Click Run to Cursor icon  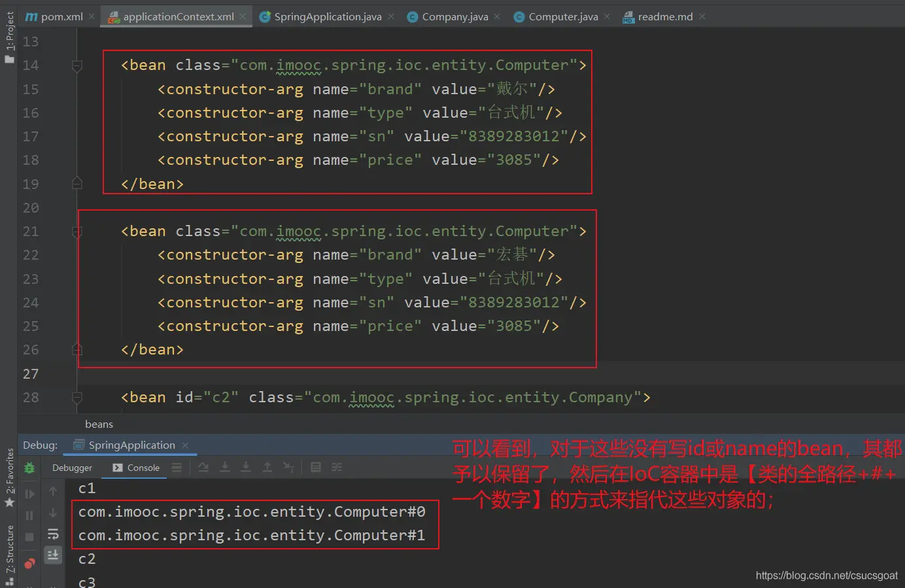[x=288, y=467]
